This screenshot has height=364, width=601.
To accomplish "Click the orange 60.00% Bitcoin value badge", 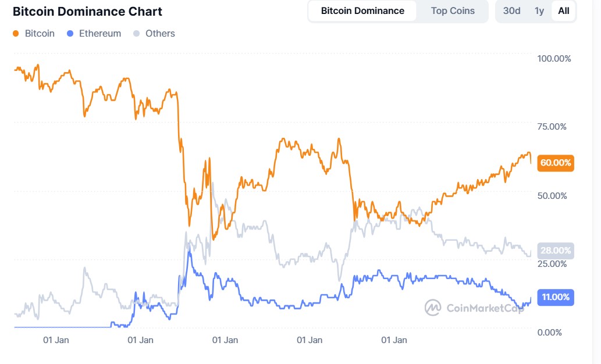I will click(556, 163).
